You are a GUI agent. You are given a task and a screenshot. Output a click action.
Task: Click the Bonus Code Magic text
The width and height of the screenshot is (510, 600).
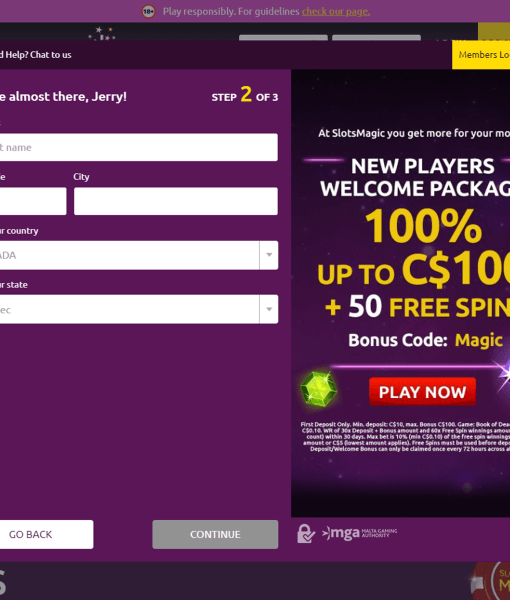(x=425, y=340)
